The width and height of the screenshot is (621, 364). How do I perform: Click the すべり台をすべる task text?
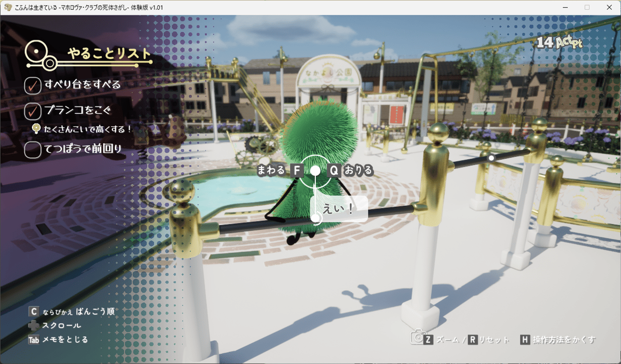[82, 84]
